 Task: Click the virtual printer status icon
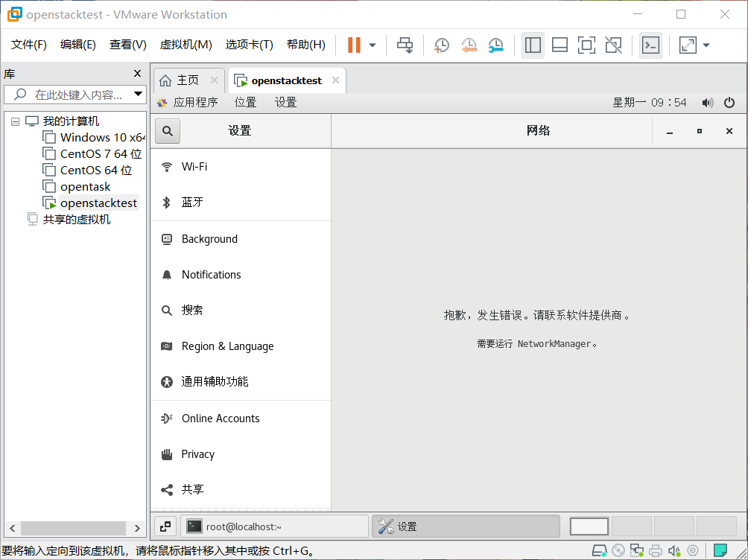pos(655,551)
